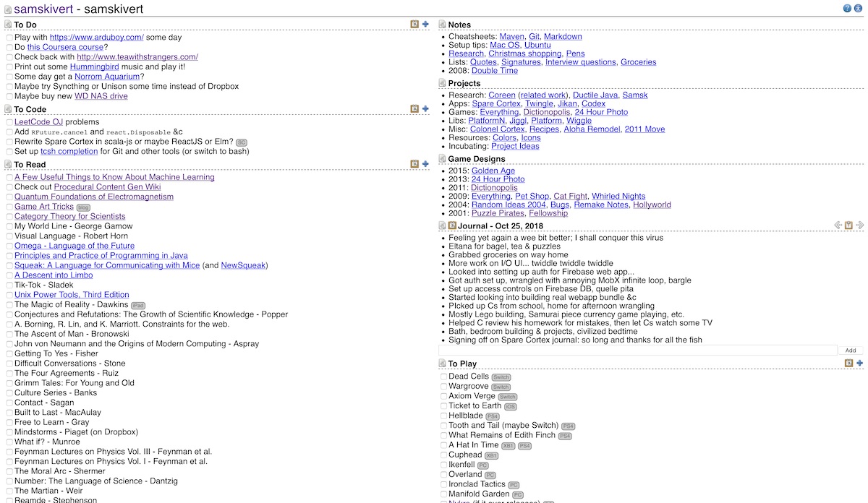Check off 'Getting To Yes - Fisher'
Viewport: 868px width, 503px height.
point(9,353)
